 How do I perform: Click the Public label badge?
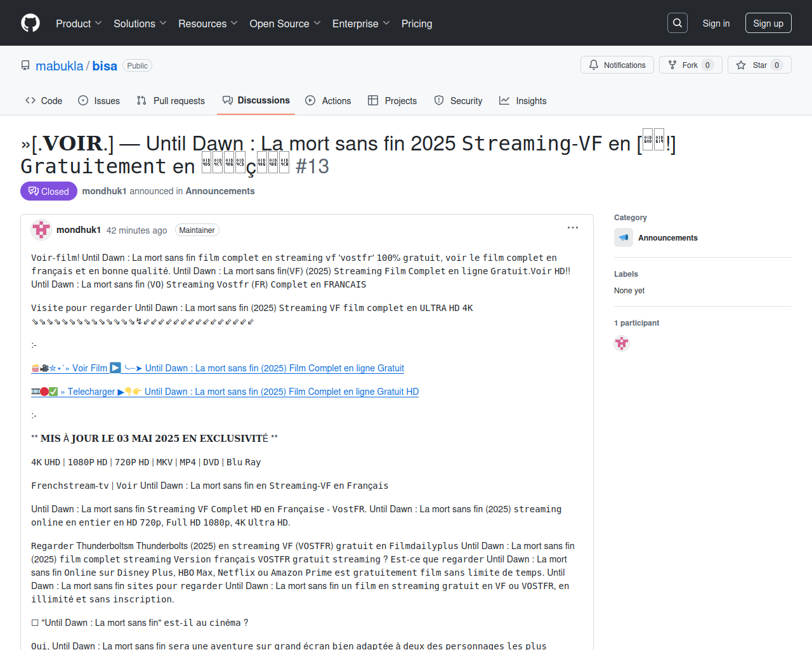(137, 66)
